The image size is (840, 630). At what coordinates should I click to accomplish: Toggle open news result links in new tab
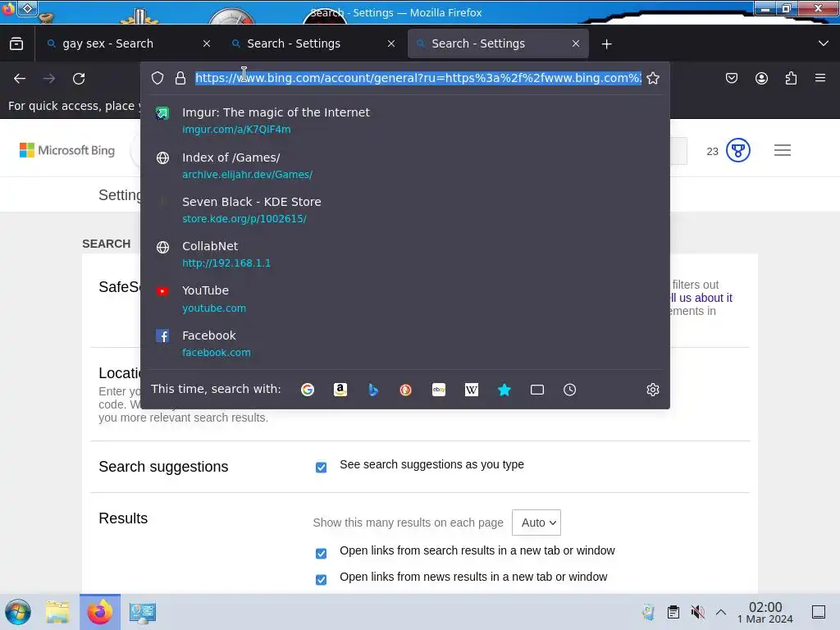[321, 580]
